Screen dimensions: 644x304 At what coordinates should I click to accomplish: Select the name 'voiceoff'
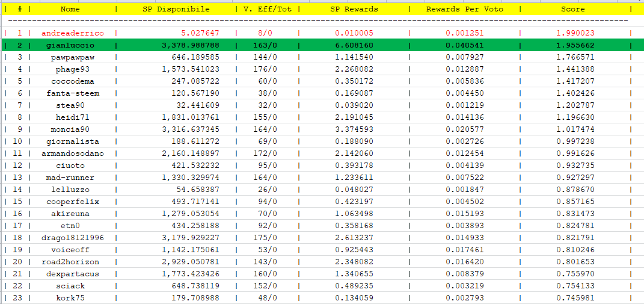[x=70, y=250]
